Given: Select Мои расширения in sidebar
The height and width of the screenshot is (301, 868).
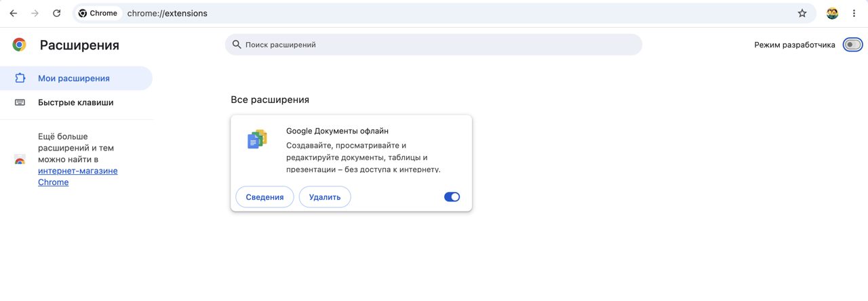Looking at the screenshot, I should (76, 78).
